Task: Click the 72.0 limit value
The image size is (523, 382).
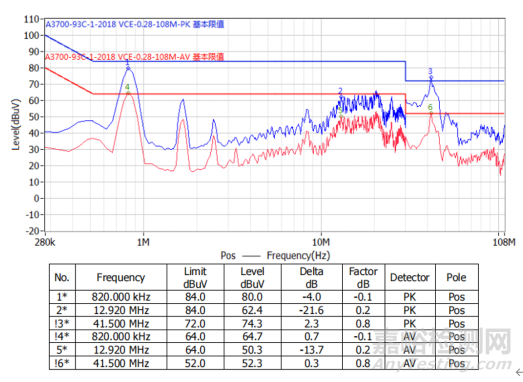Action: pyautogui.click(x=195, y=324)
